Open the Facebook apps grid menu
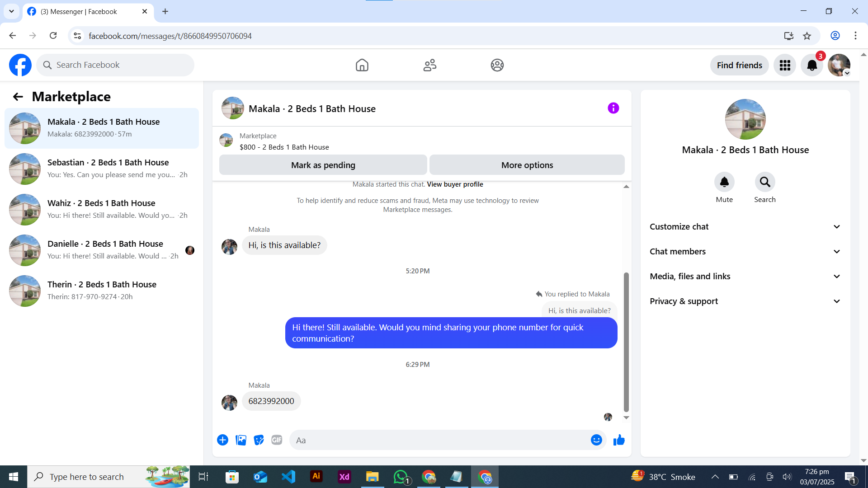 pos(785,66)
